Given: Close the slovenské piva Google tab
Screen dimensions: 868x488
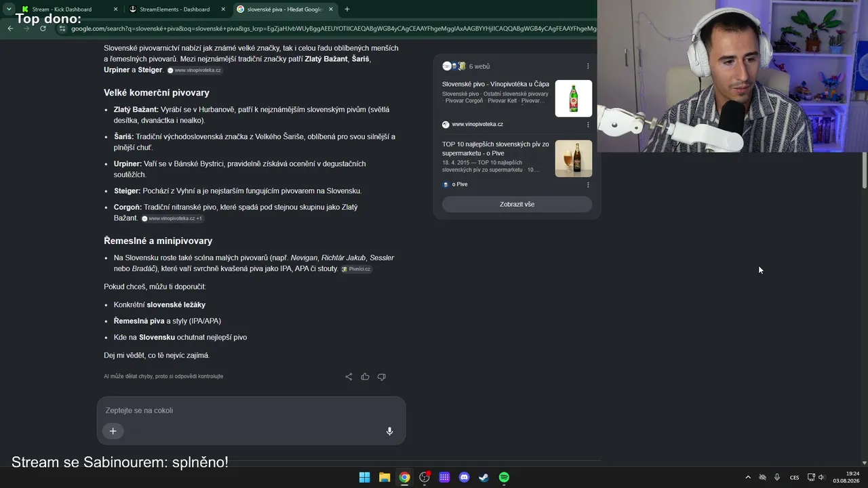Looking at the screenshot, I should click(x=331, y=9).
